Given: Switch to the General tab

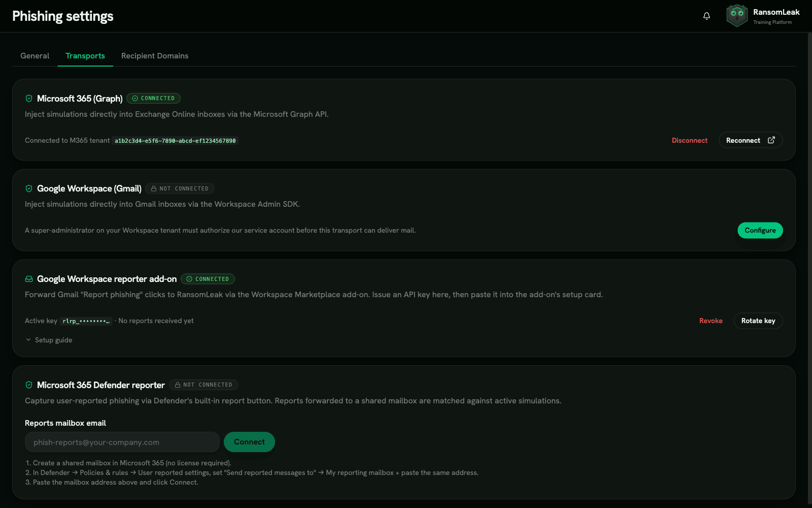Looking at the screenshot, I should coord(35,56).
